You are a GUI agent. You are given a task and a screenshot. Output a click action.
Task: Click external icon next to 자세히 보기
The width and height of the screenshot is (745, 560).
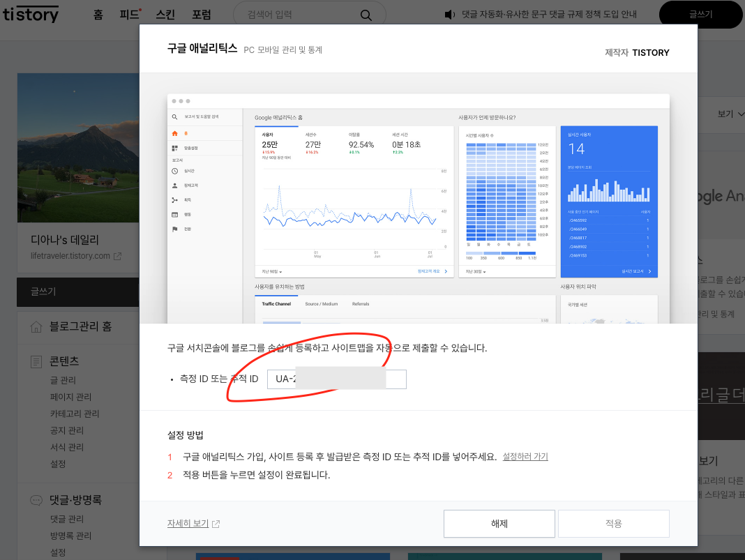pos(216,524)
